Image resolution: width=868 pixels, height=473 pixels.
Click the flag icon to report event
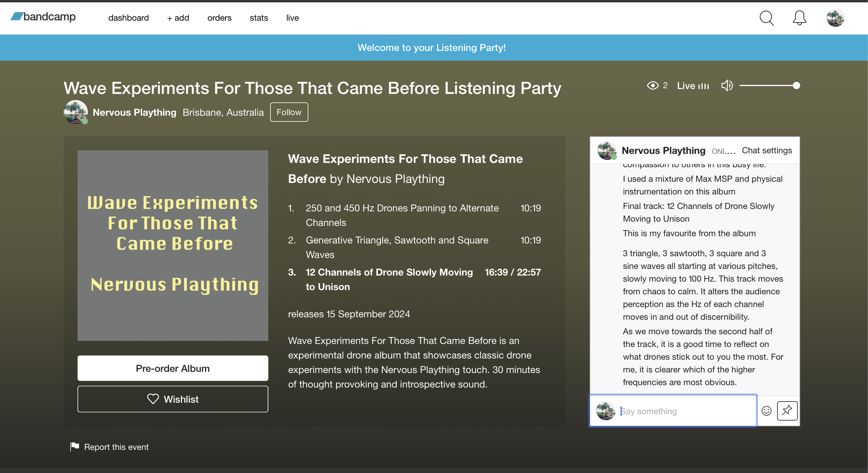pos(75,447)
